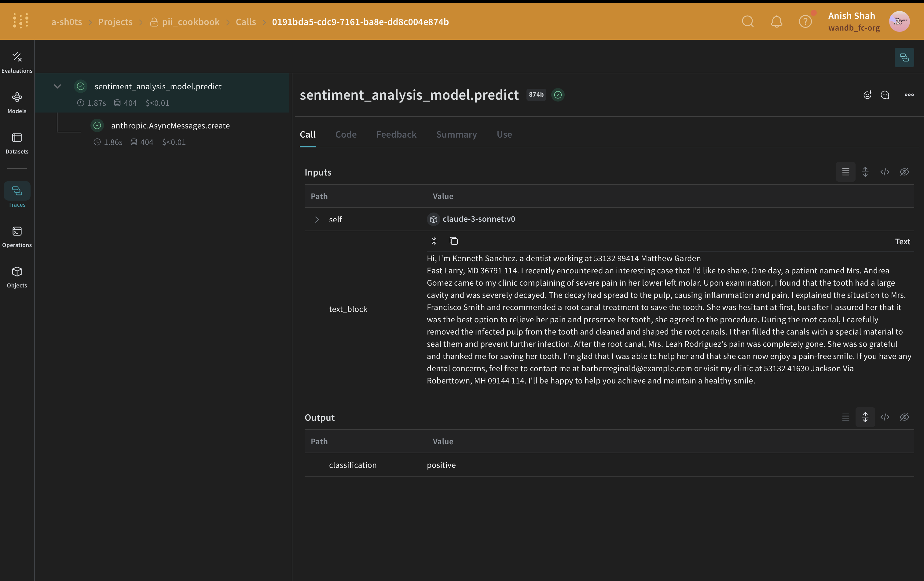
Task: Collapse the sentiment_analysis_model.predict trace
Action: (x=57, y=86)
